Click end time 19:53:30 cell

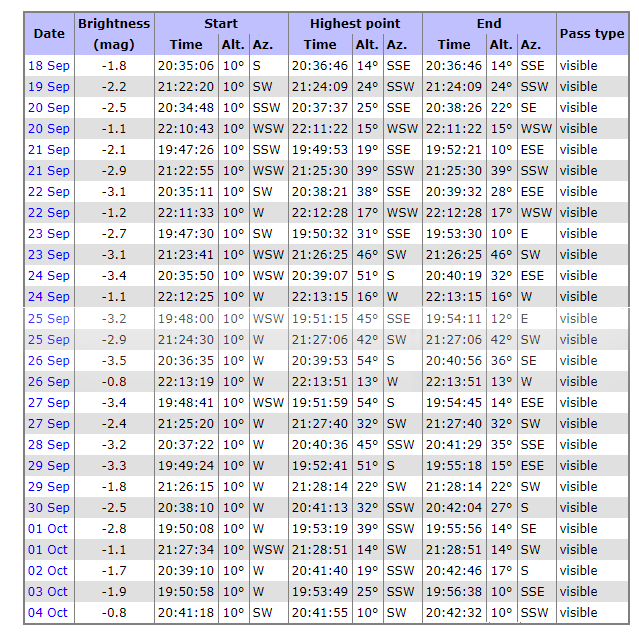pos(454,234)
